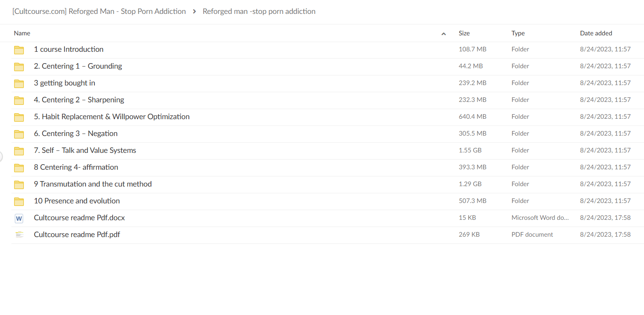Screen dimensions: 644x315
Task: Click the 1.55 GB size value
Action: tap(470, 150)
